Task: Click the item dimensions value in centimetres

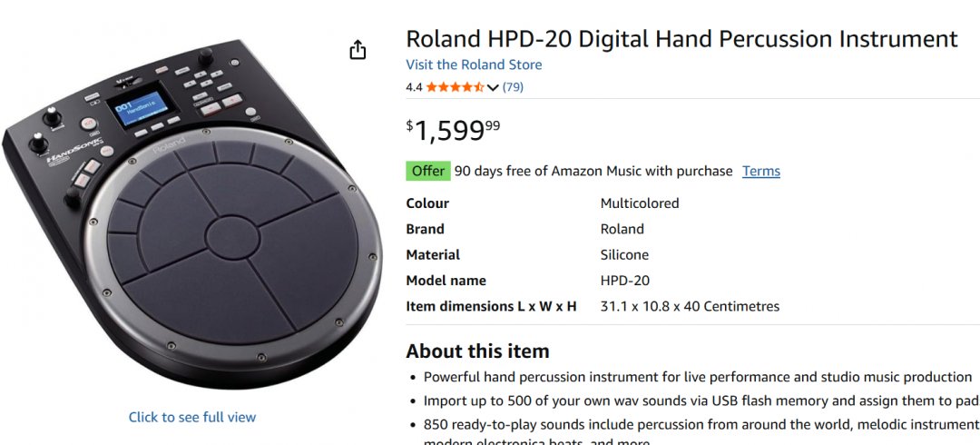Action: click(690, 306)
